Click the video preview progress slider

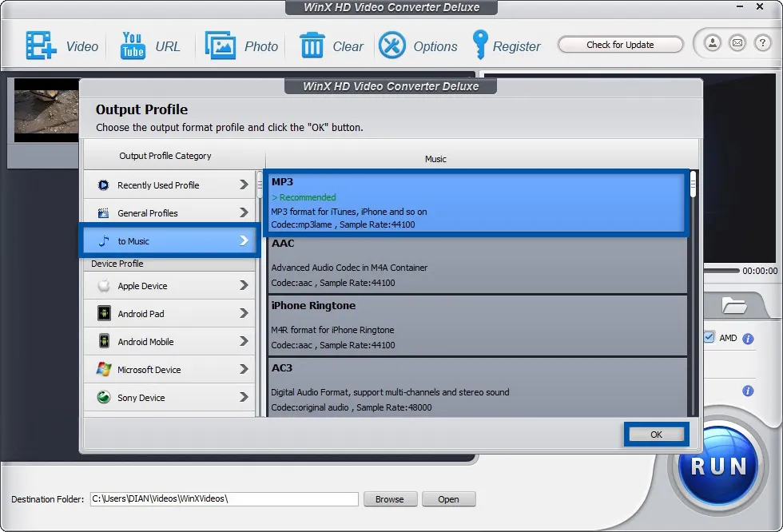(x=721, y=271)
